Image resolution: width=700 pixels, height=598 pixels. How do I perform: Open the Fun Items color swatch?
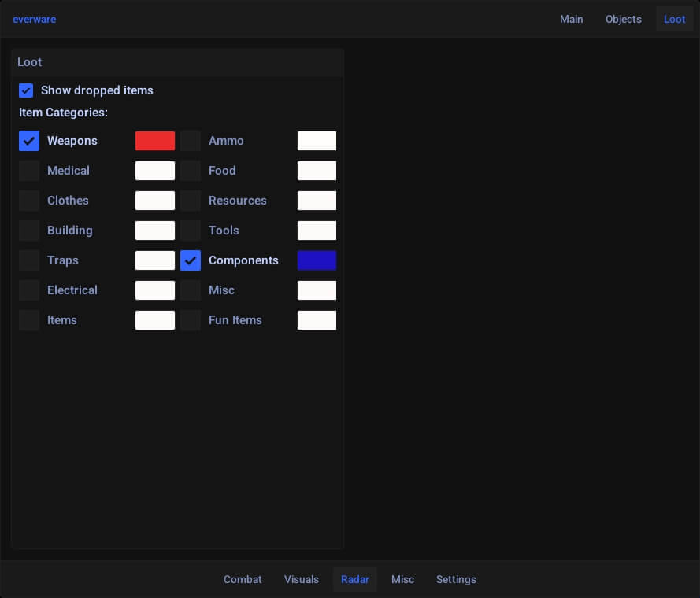317,320
